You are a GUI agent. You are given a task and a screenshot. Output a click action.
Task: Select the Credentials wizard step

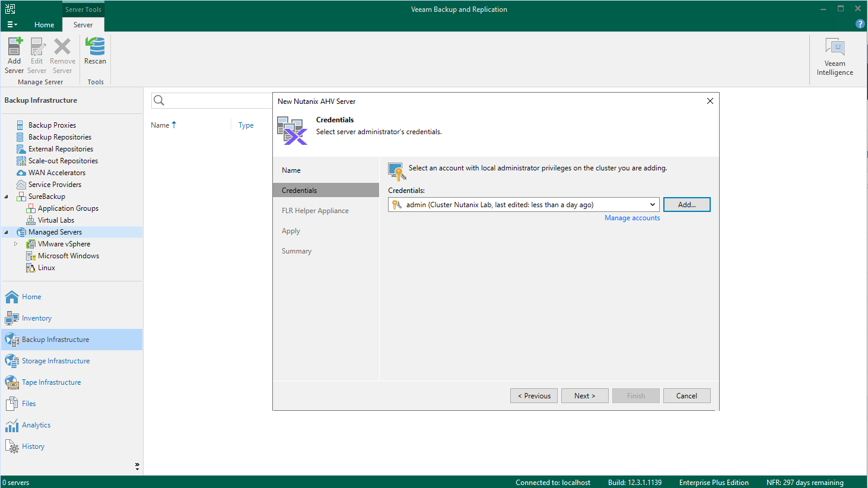click(x=326, y=191)
